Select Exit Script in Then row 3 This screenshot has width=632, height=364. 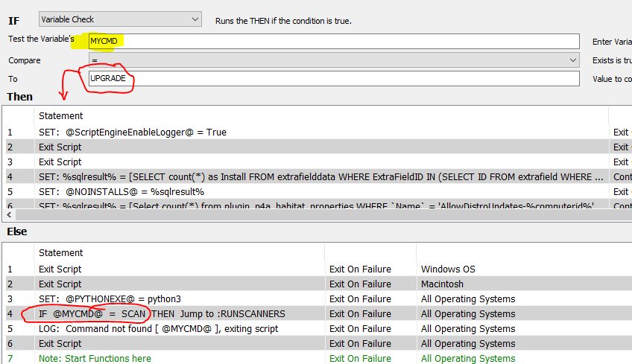60,162
